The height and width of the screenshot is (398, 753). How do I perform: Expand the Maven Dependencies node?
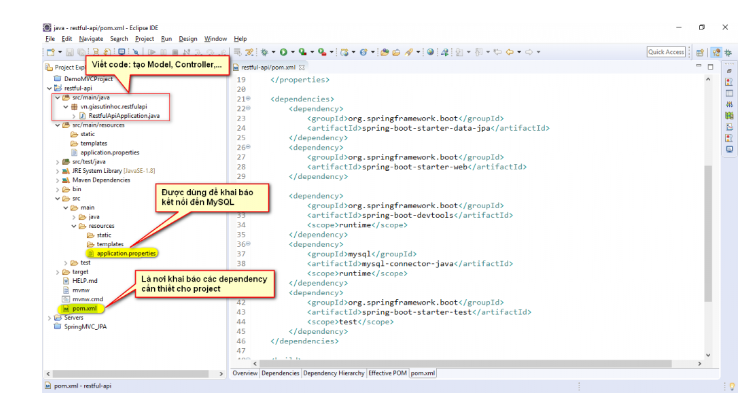[58, 180]
